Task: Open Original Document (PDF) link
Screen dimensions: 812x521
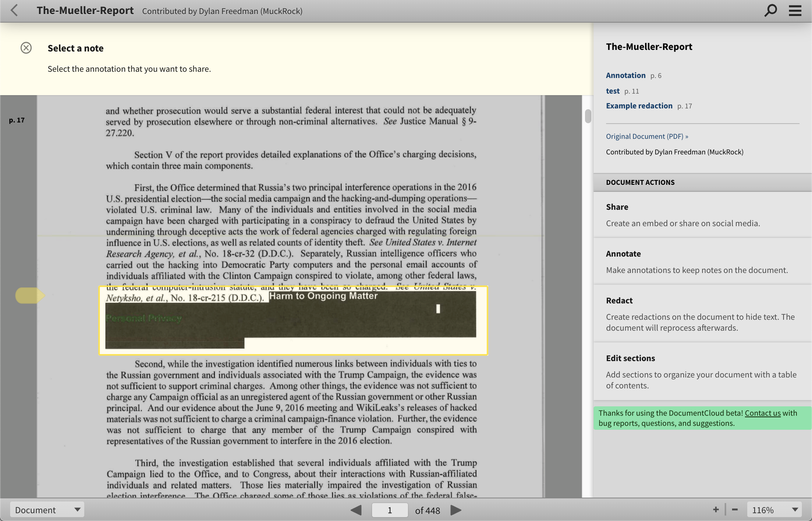Action: pyautogui.click(x=647, y=136)
